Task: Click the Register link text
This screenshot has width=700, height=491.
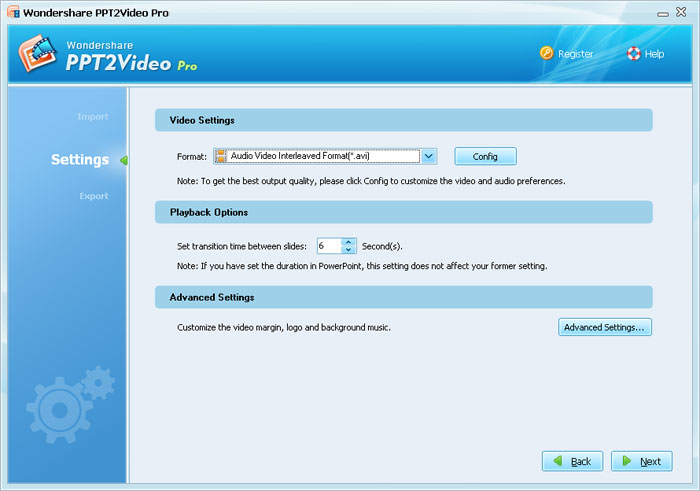Action: click(575, 54)
